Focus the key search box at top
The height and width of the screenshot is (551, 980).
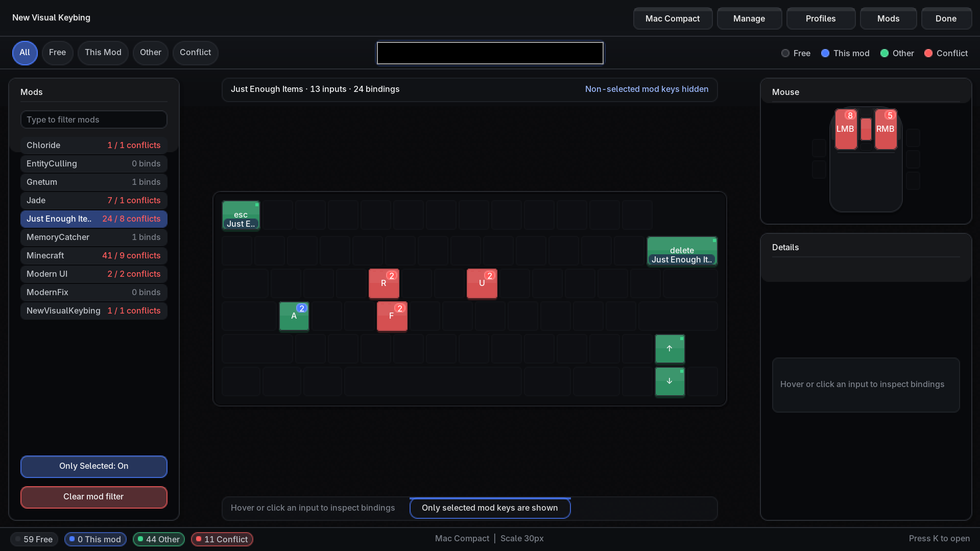[x=490, y=53]
